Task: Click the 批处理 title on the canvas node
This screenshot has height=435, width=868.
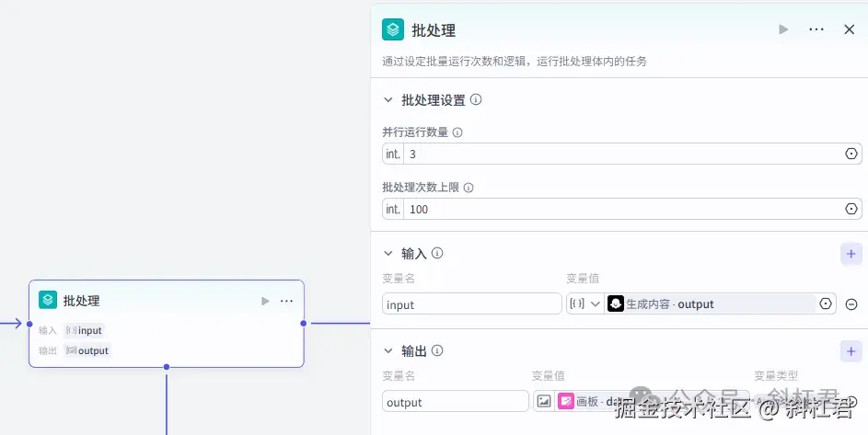Action: [x=81, y=301]
